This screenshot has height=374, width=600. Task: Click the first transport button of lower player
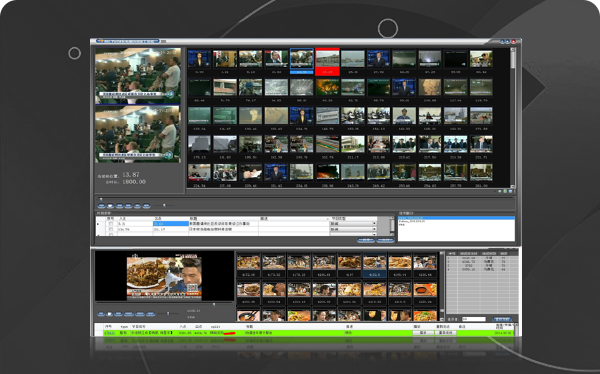(x=101, y=314)
